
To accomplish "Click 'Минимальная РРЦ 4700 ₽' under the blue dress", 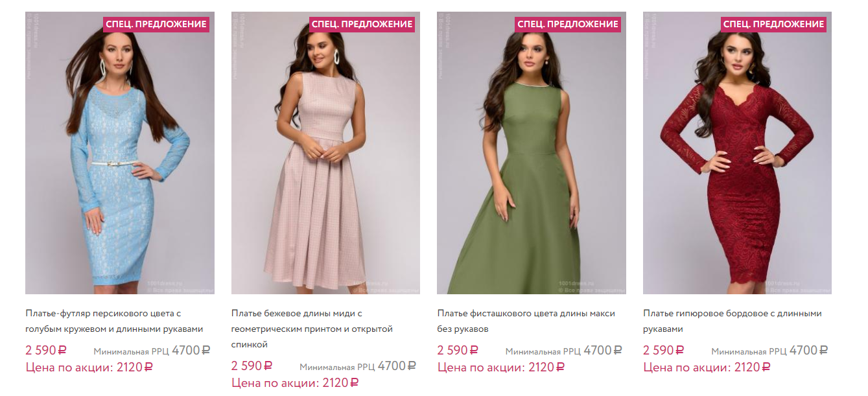I will tap(152, 351).
